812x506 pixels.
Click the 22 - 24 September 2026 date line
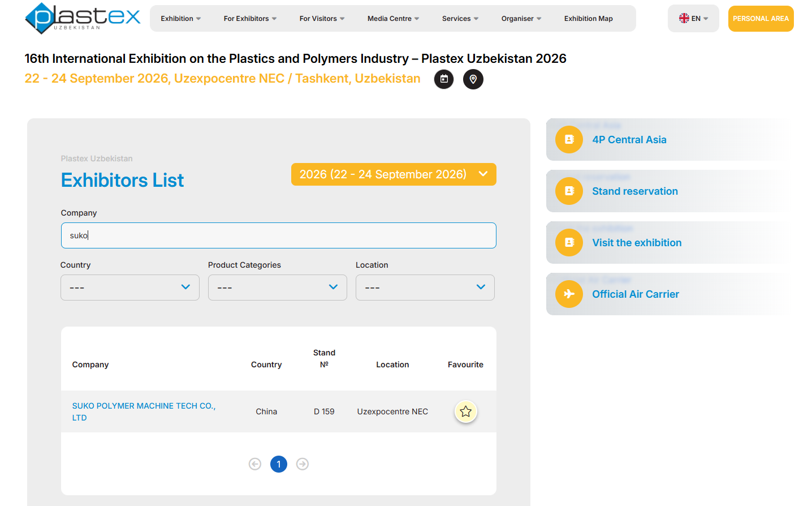[x=222, y=78]
